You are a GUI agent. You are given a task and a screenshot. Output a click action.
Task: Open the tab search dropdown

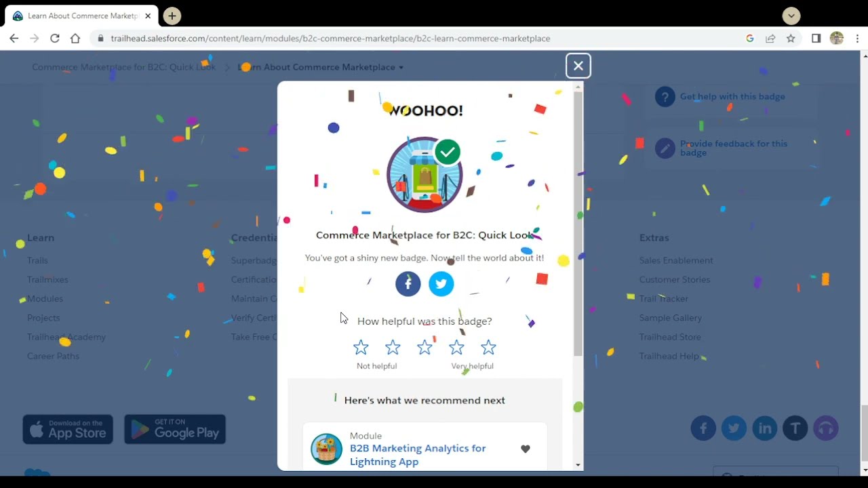791,16
